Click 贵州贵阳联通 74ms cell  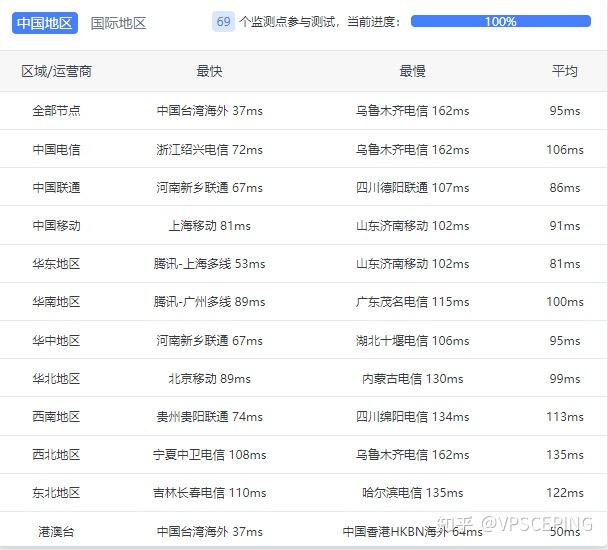(x=209, y=417)
